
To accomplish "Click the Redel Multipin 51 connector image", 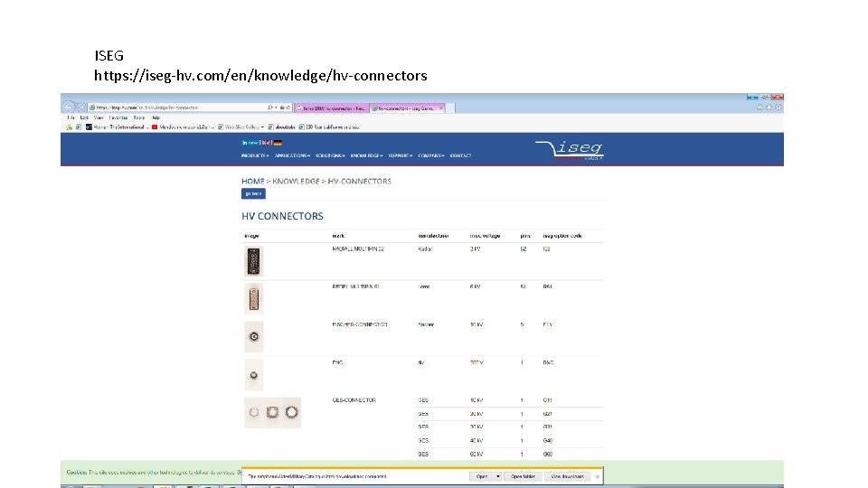I will coord(253,299).
